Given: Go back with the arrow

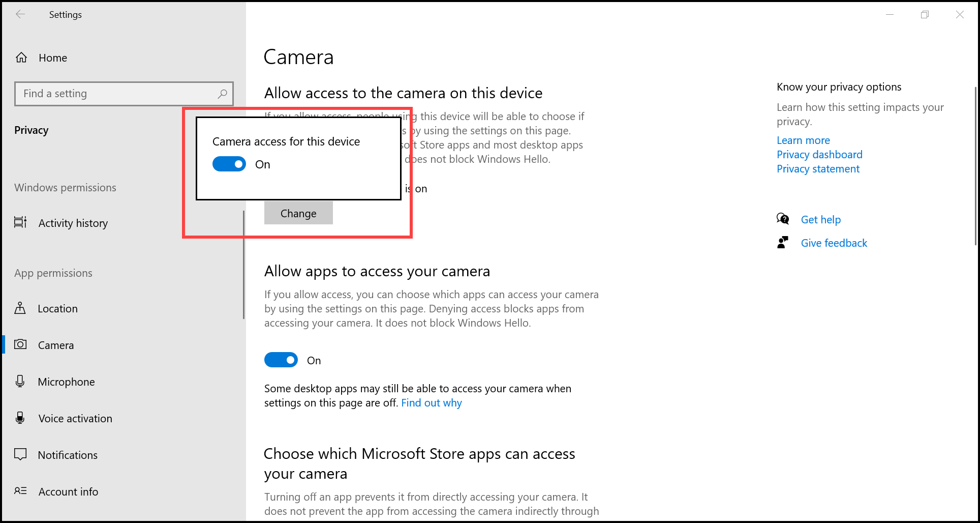Looking at the screenshot, I should pyautogui.click(x=20, y=14).
